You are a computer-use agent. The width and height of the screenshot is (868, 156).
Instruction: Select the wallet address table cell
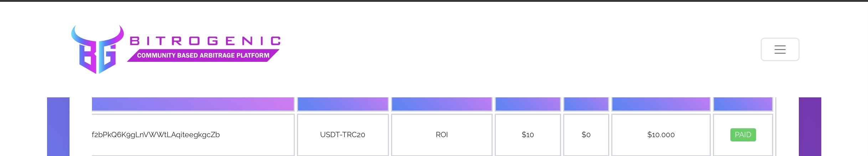pos(192,135)
